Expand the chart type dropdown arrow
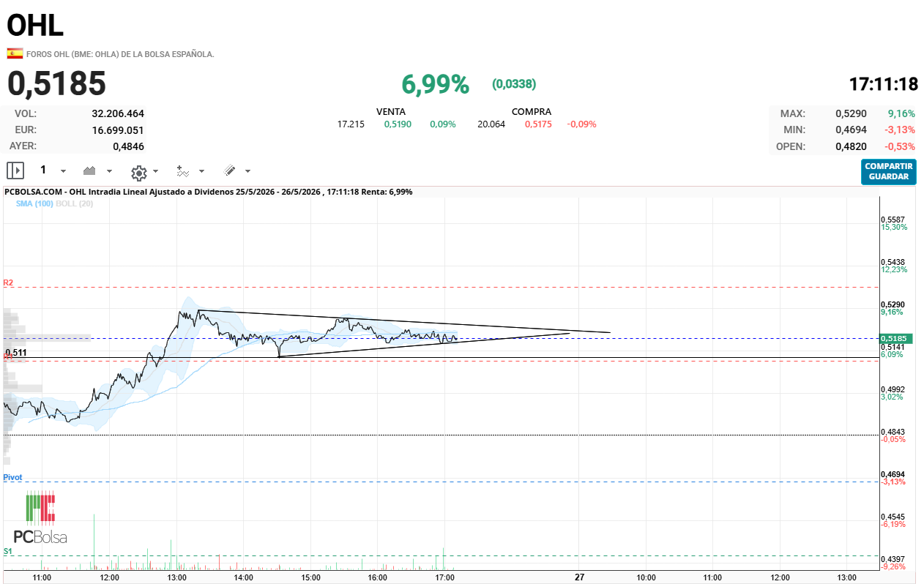This screenshot has width=924, height=584. pyautogui.click(x=110, y=171)
